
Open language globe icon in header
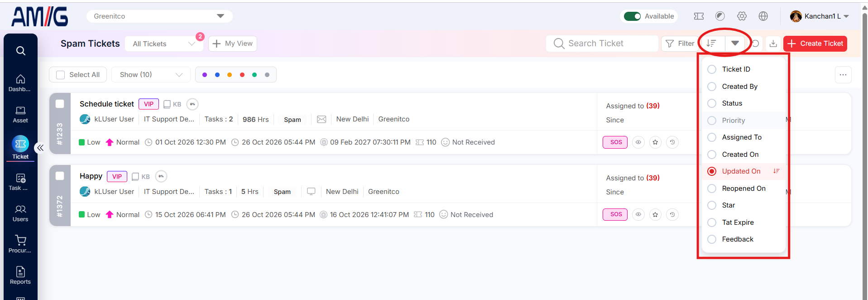[x=763, y=16]
